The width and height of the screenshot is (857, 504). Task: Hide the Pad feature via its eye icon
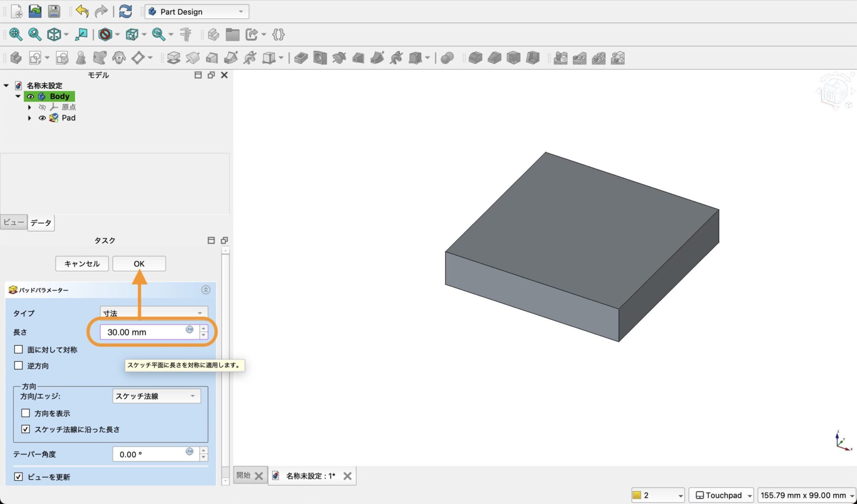(x=42, y=118)
